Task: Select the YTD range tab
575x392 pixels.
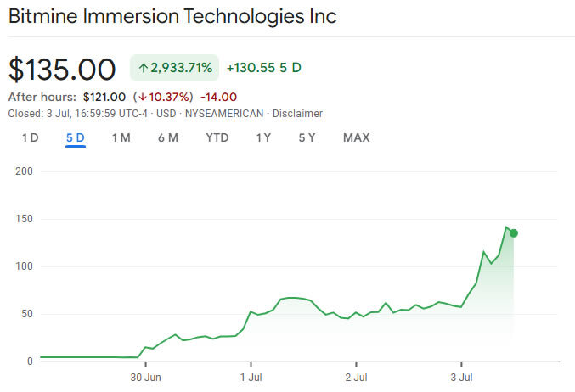Action: [217, 137]
